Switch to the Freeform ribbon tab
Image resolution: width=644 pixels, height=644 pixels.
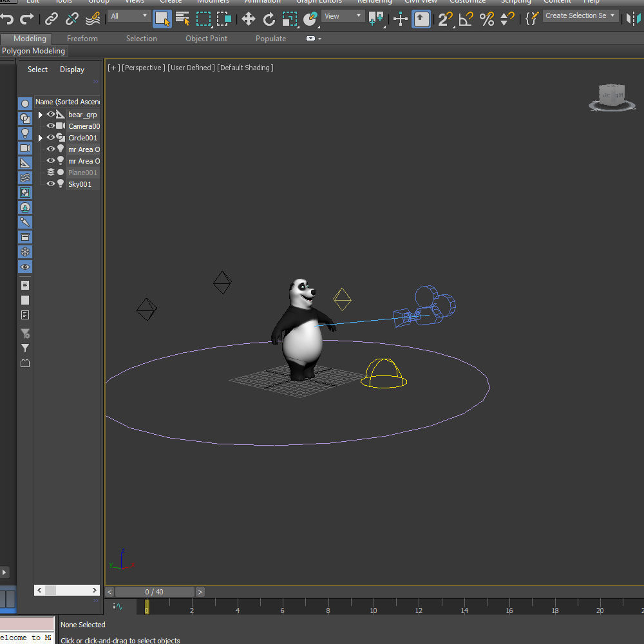[82, 39]
